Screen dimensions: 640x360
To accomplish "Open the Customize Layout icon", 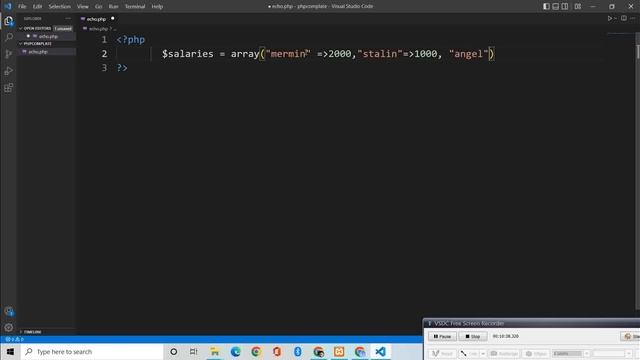I will (578, 6).
